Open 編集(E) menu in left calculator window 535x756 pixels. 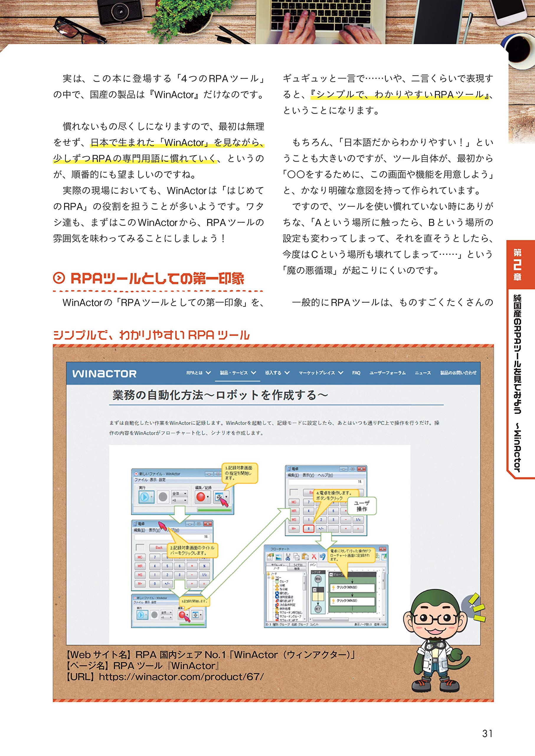tap(139, 530)
